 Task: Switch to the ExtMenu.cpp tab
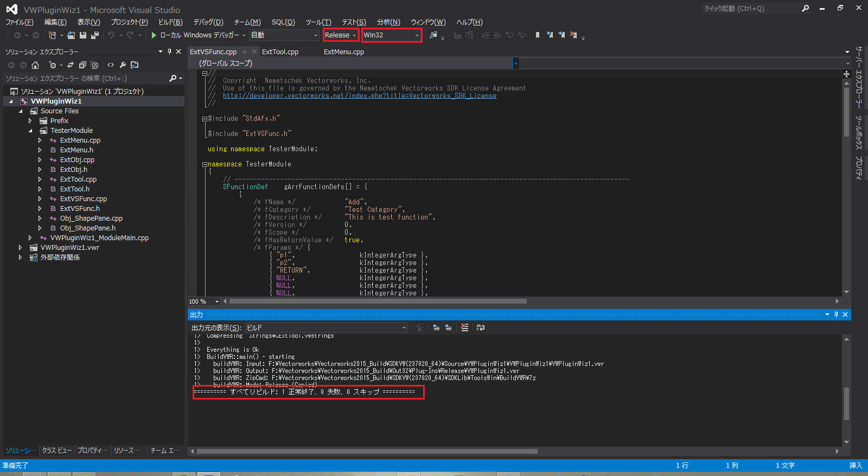(344, 52)
